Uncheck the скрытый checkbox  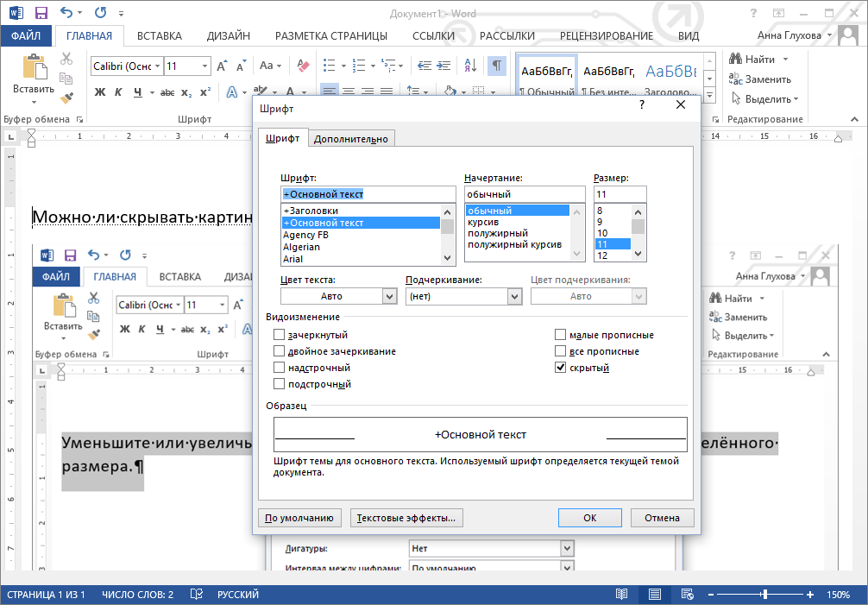(560, 367)
